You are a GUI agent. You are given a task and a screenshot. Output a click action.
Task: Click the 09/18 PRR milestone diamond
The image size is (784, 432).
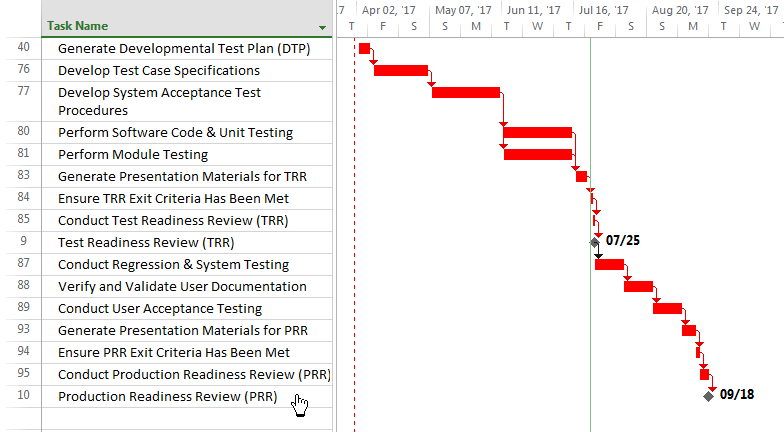[x=708, y=396]
